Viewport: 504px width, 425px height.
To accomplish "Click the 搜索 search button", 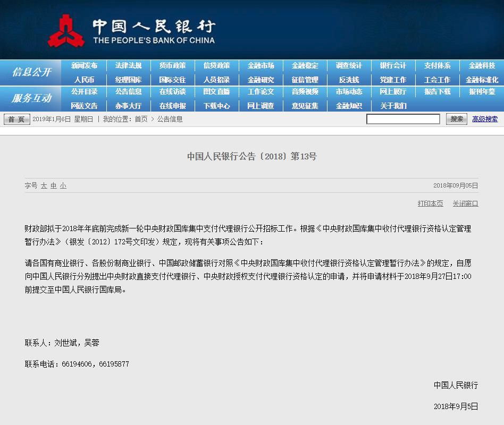I will point(457,119).
